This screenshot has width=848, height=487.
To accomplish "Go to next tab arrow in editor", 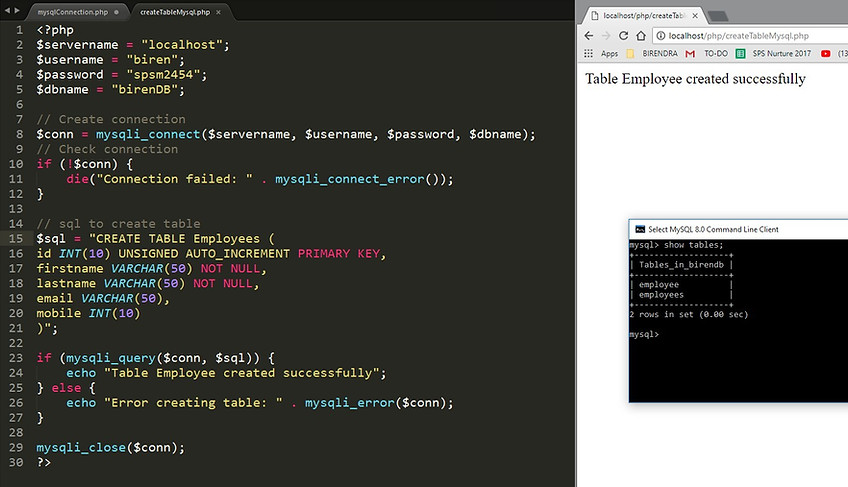I will coord(17,10).
